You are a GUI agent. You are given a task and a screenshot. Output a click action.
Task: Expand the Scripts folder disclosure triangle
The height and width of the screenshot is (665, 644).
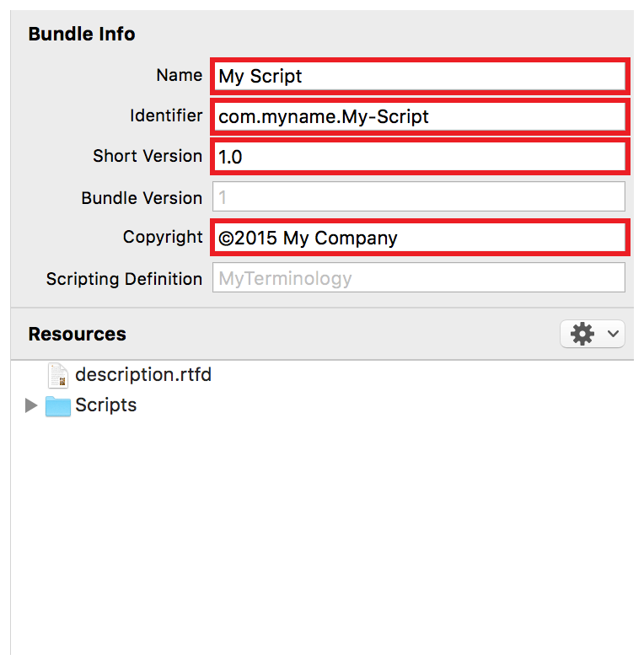click(x=31, y=405)
